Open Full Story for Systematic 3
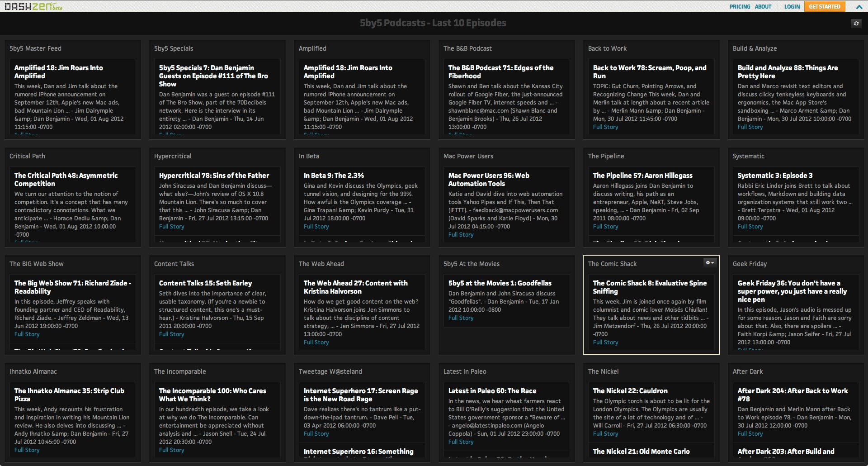The height and width of the screenshot is (466, 868). click(x=750, y=227)
